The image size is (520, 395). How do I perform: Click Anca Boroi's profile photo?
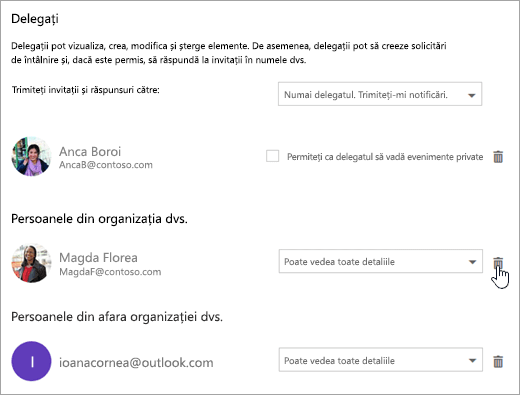(x=31, y=156)
